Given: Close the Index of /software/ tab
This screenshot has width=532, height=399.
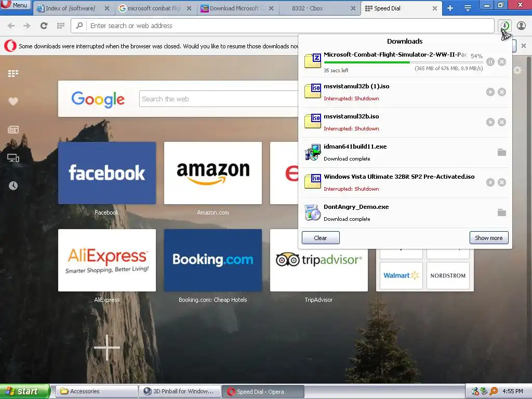Looking at the screenshot, I should pyautogui.click(x=107, y=8).
